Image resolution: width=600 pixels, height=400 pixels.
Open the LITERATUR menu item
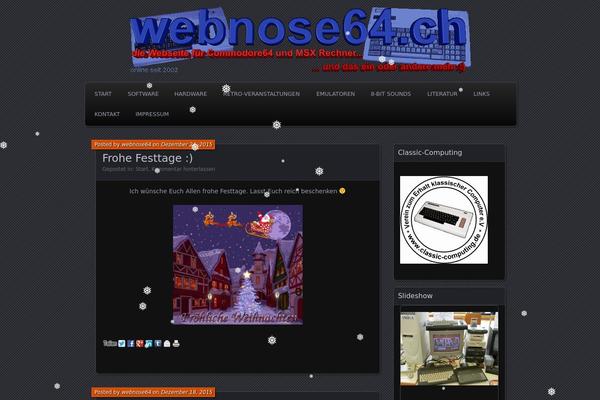tap(442, 94)
